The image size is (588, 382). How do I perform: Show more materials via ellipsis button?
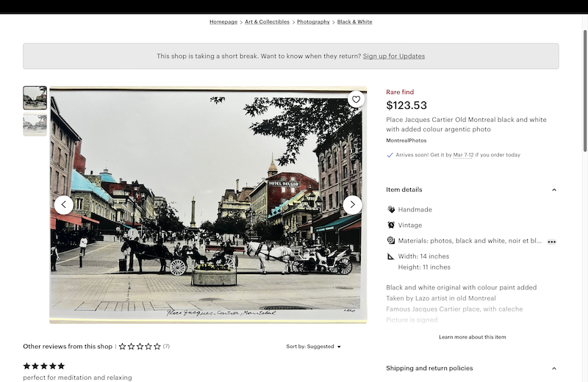(551, 241)
